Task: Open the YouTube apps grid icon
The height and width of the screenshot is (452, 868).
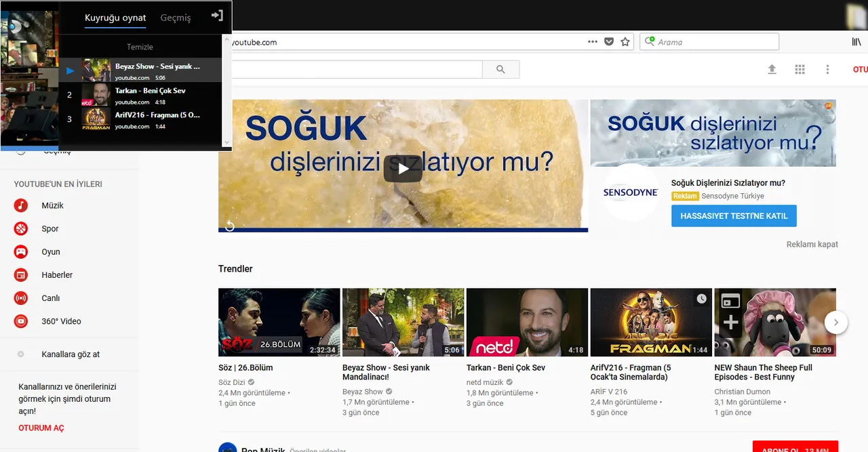Action: [x=800, y=69]
